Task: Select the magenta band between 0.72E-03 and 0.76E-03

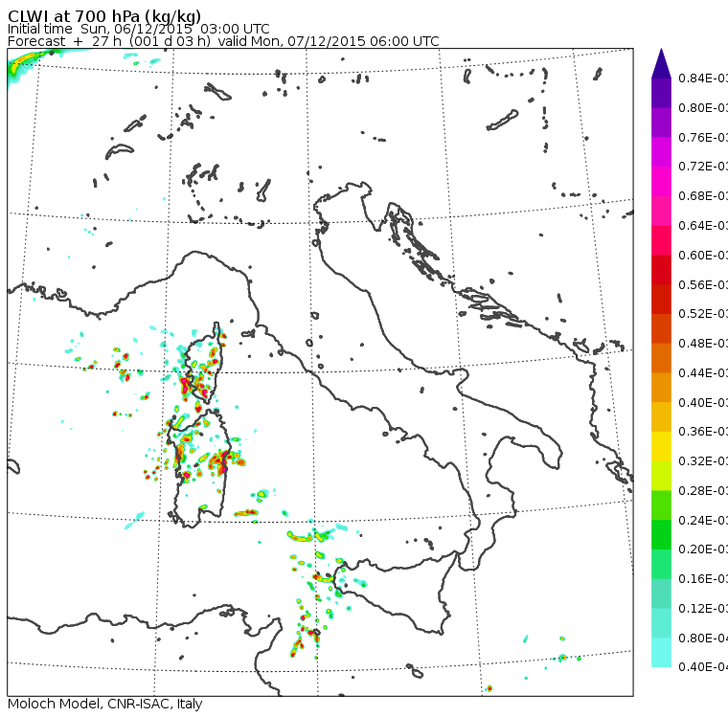Action: pyautogui.click(x=661, y=152)
